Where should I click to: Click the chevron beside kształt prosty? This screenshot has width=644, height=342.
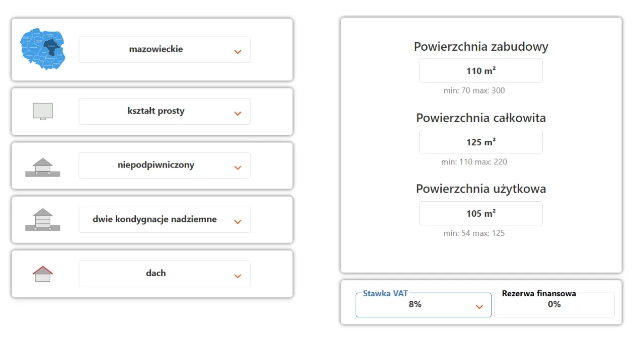coord(238,114)
